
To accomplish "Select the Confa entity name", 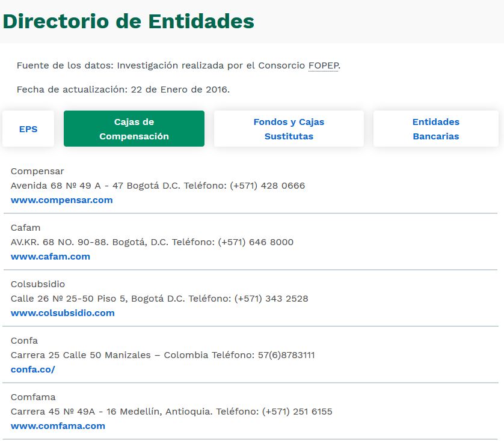I will (24, 341).
